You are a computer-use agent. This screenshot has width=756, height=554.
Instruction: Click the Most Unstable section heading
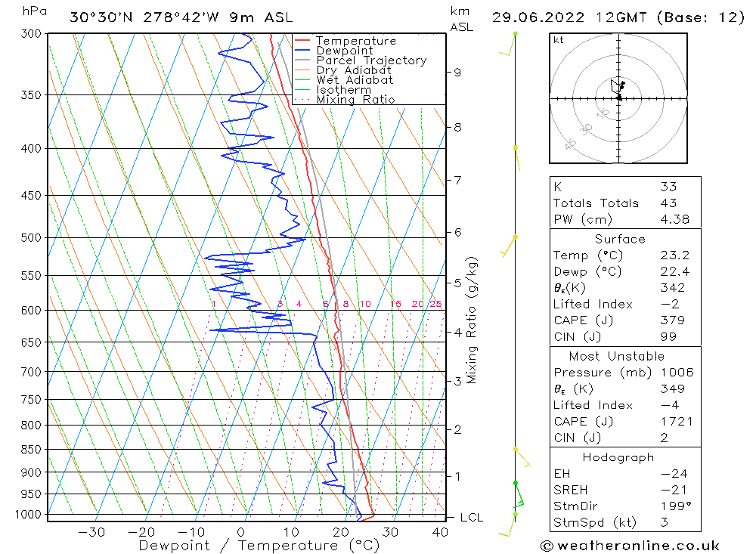tap(617, 356)
